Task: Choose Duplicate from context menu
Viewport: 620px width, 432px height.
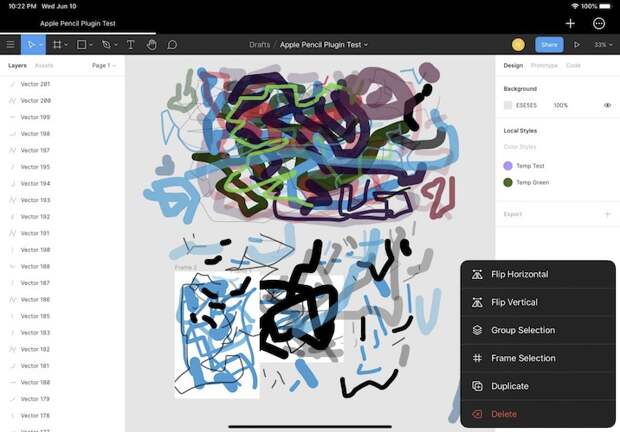Action: click(538, 386)
